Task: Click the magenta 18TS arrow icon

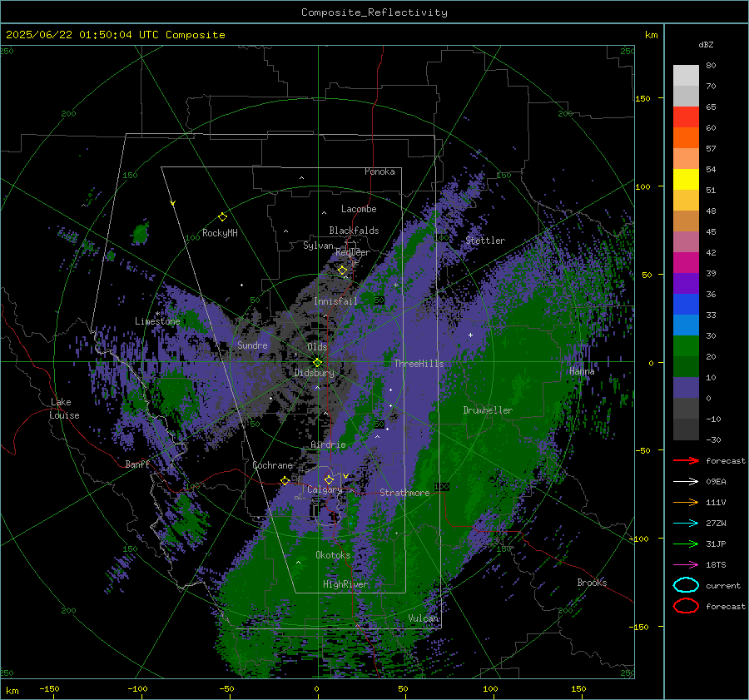Action: pos(686,565)
